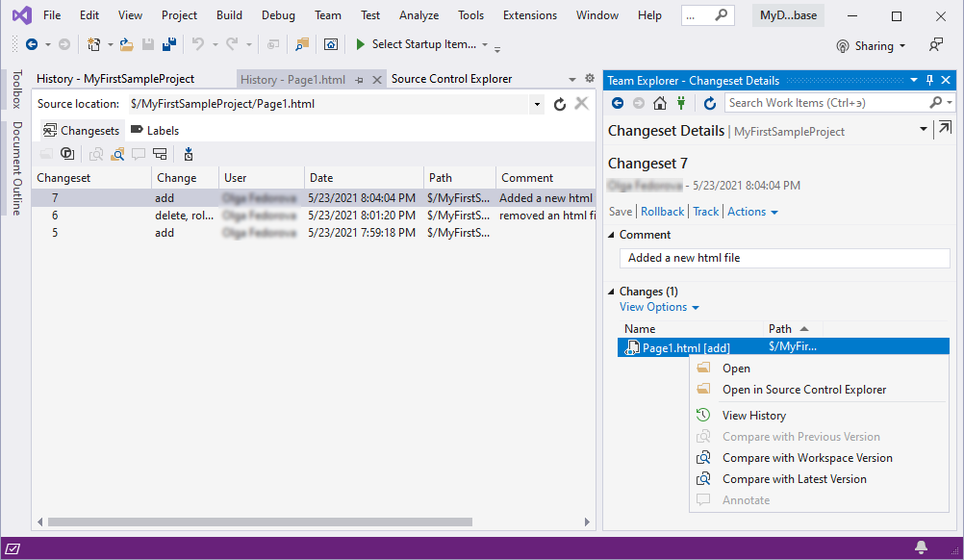Click the Visual Studio logo icon
The height and width of the screenshot is (560, 964).
pos(22,14)
